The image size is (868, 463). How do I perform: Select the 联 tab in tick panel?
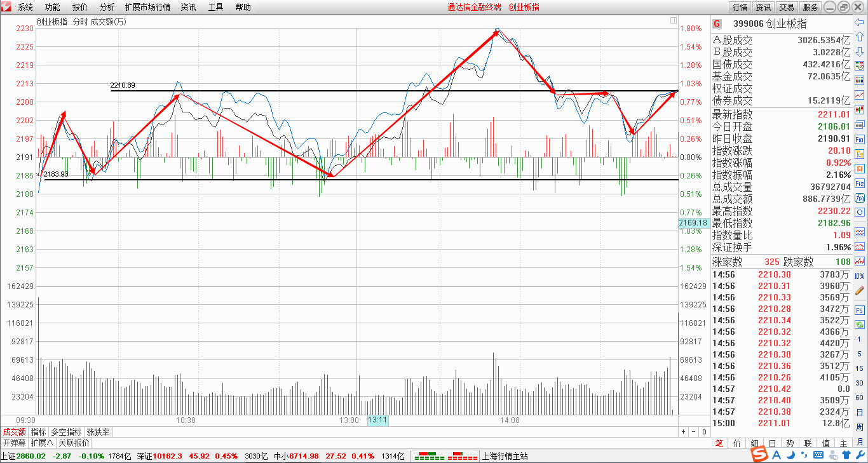[x=808, y=443]
